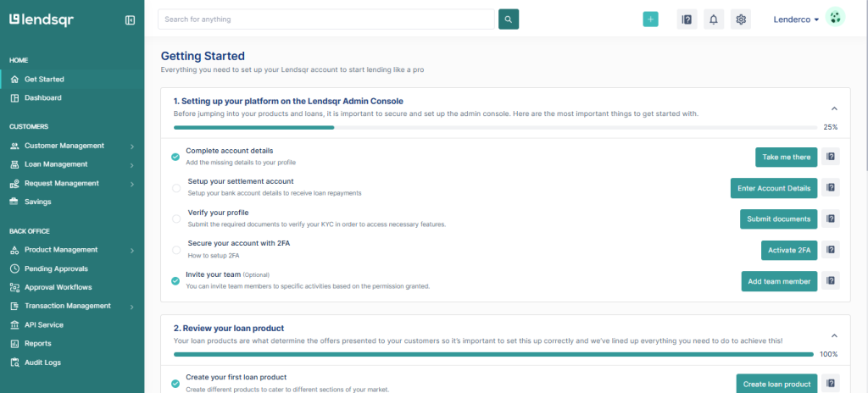Toggle the Invite your team checkmark

pos(175,280)
